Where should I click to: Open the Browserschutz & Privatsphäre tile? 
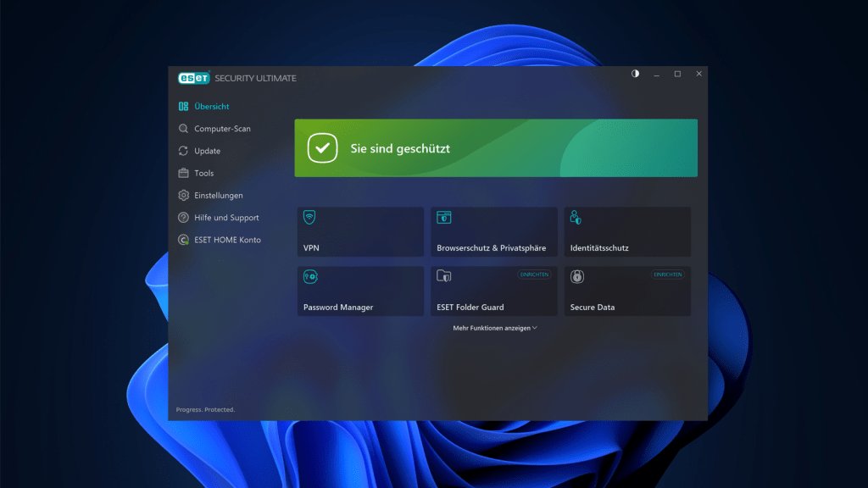pos(494,232)
